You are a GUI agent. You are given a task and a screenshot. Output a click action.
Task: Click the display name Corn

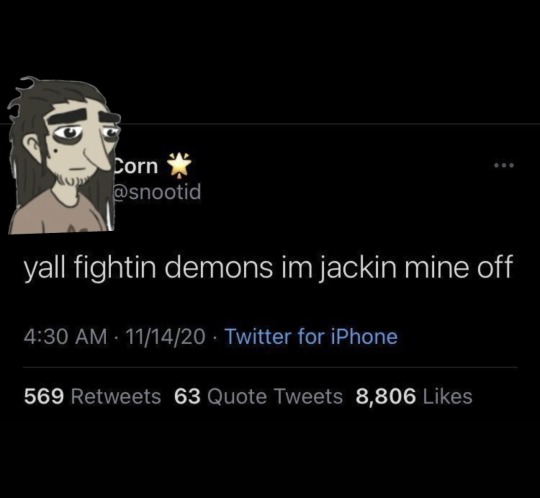click(136, 166)
